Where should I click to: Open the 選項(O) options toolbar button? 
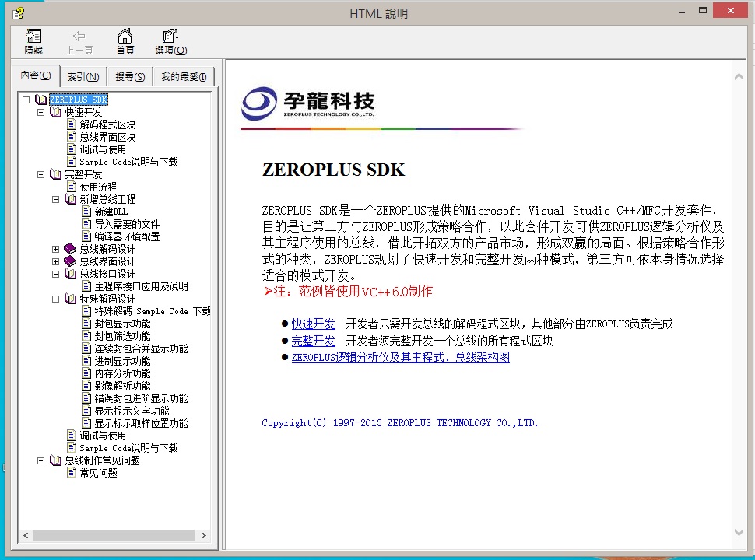171,41
